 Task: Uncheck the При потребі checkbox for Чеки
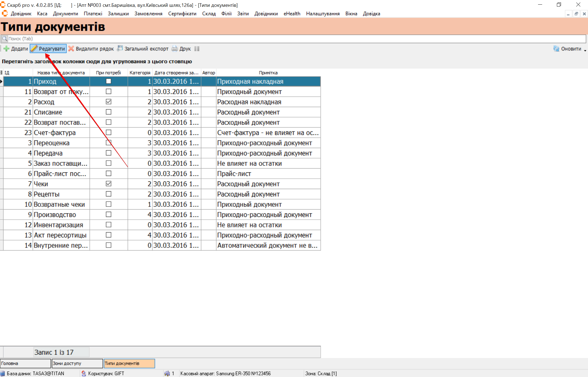coord(108,184)
